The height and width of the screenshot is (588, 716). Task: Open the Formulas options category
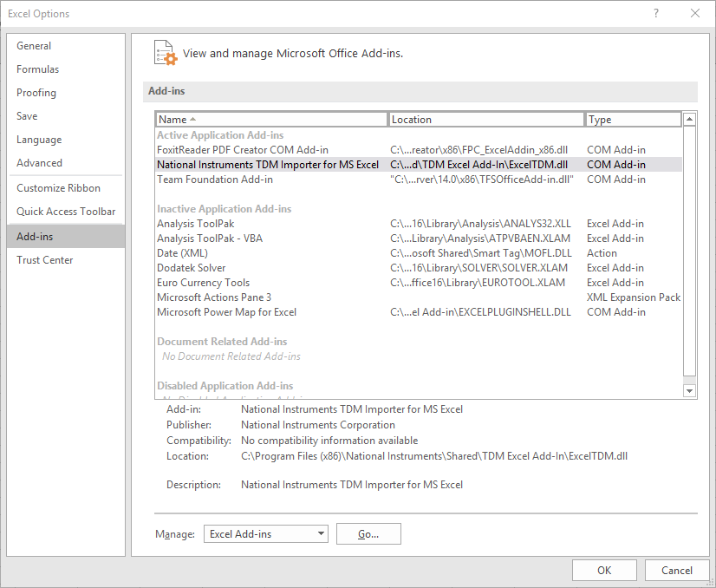coord(38,69)
